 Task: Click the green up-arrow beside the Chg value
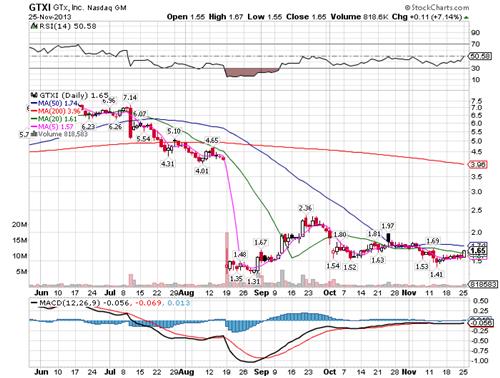tap(466, 17)
